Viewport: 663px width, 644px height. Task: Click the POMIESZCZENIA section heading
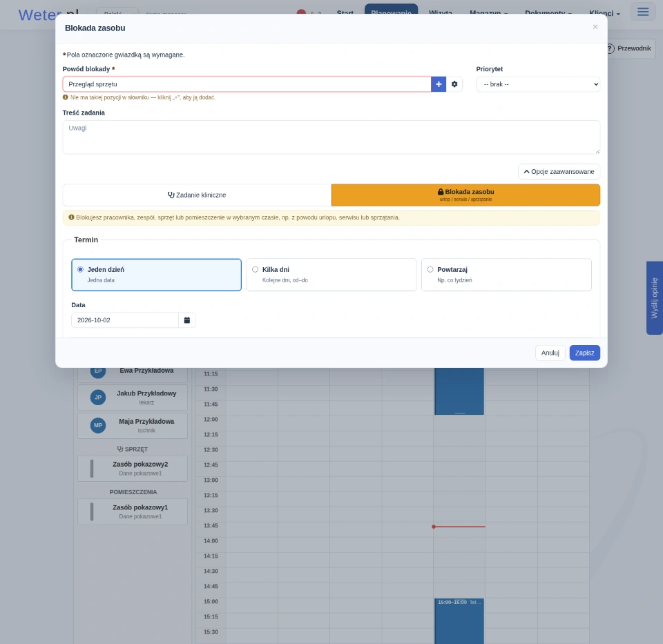pyautogui.click(x=133, y=492)
